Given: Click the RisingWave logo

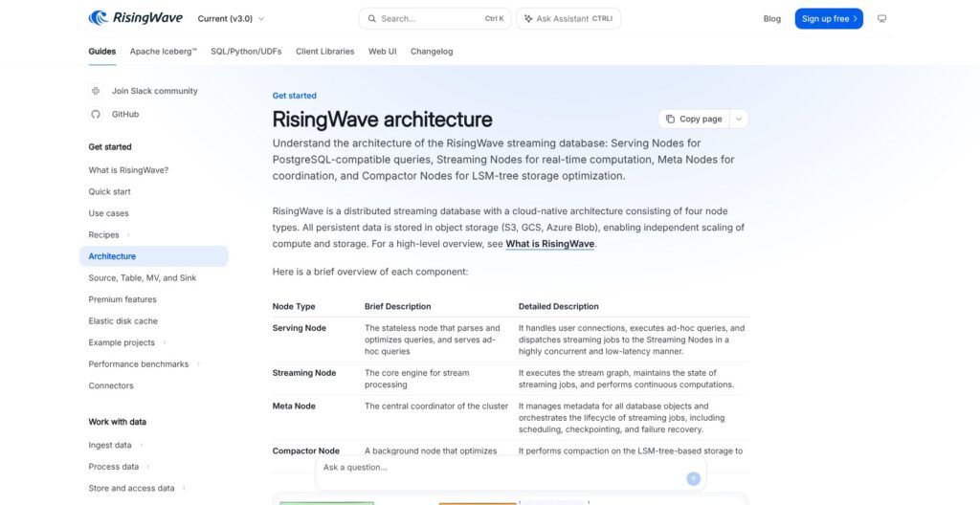Looking at the screenshot, I should coord(136,18).
